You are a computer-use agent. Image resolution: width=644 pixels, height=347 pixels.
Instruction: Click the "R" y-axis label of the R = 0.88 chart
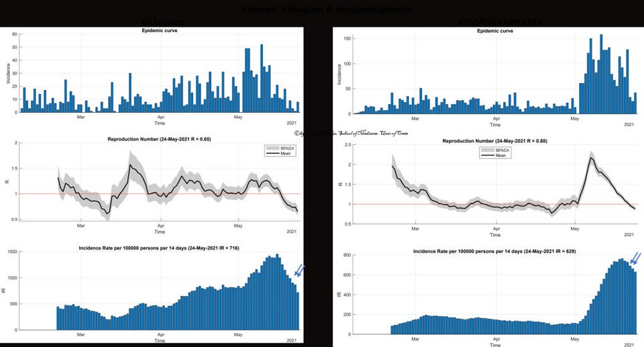point(340,184)
